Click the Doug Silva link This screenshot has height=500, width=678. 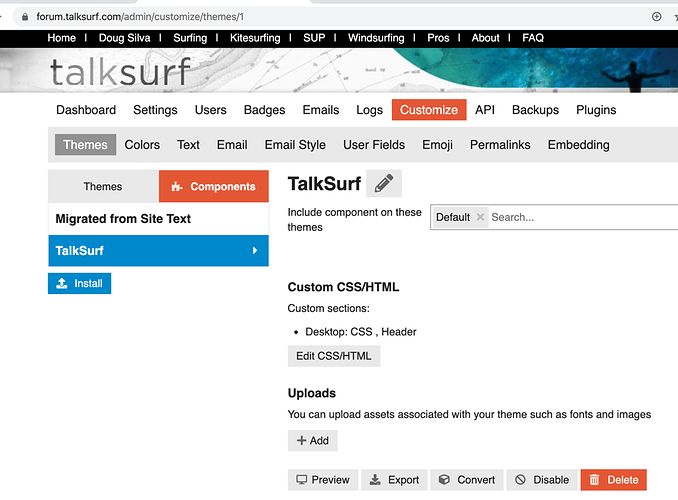(x=125, y=38)
